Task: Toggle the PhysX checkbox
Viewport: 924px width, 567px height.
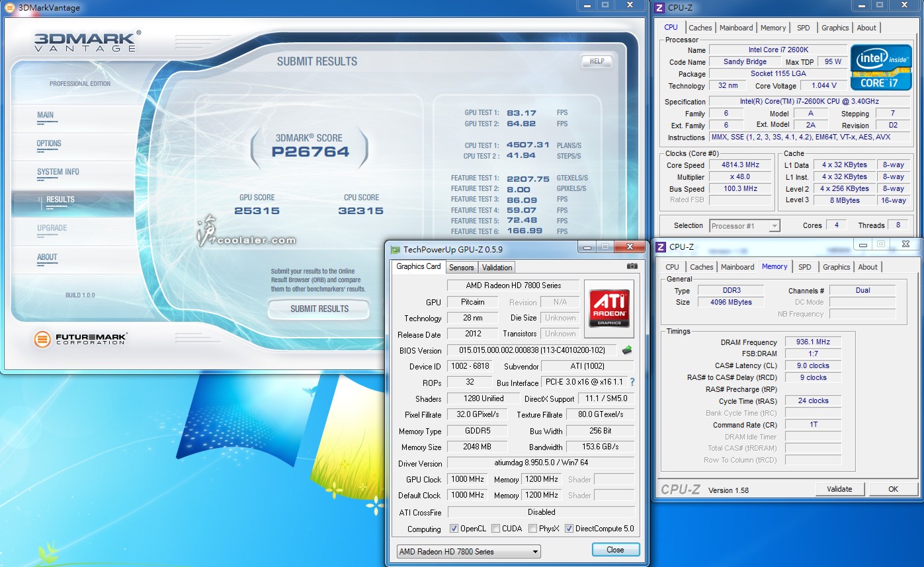Action: pos(532,529)
